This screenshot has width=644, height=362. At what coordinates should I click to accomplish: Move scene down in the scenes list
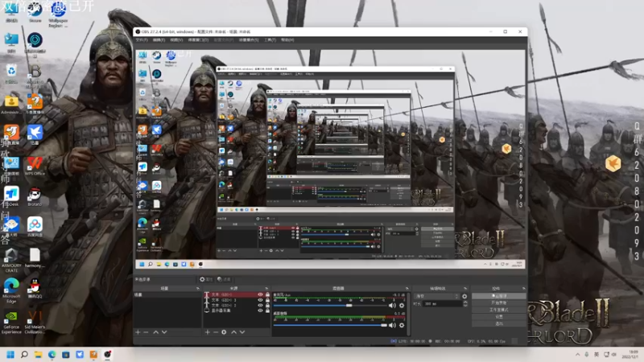(x=164, y=332)
